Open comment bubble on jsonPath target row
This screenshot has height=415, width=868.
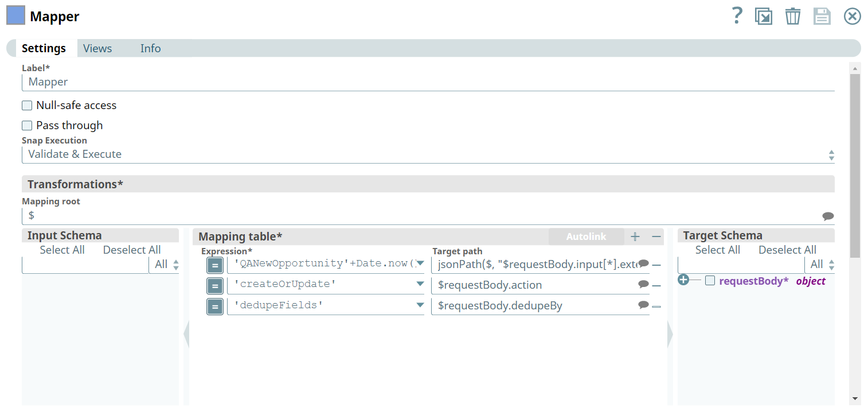click(643, 263)
